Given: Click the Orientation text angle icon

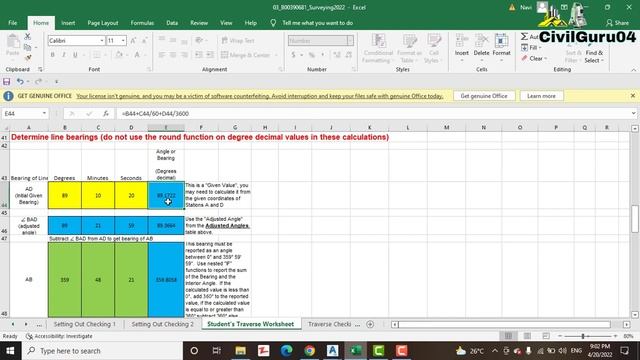Looking at the screenshot, I should [x=199, y=40].
